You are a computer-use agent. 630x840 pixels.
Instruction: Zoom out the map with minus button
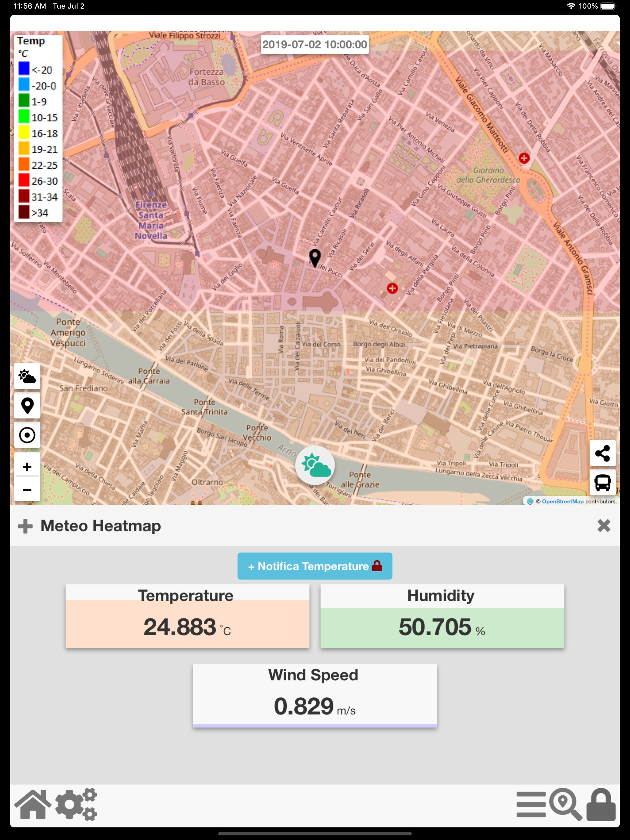pos(27,489)
